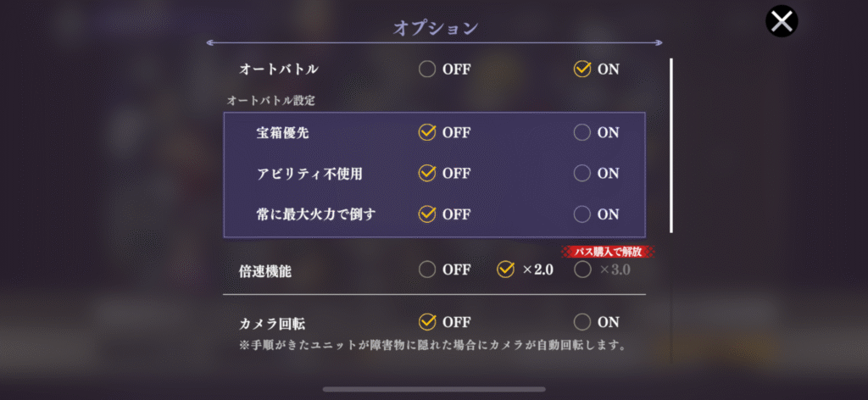Turn auto battle OFF

427,69
